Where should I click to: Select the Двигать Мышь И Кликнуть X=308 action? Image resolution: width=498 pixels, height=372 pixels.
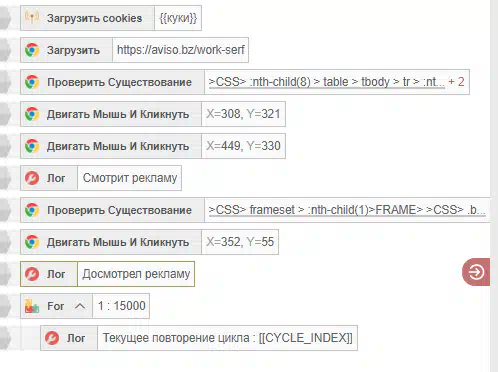[153, 114]
